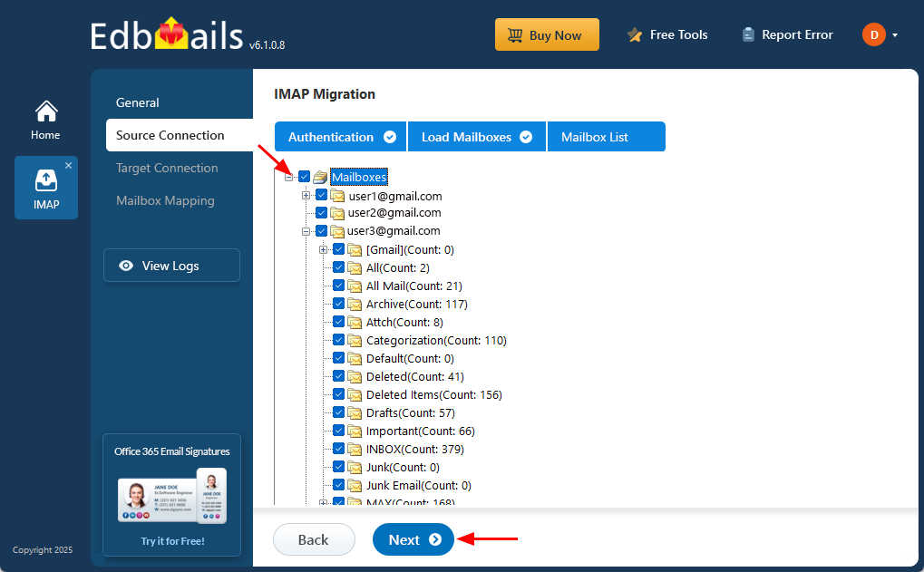Click the All(Count: 2) folder icon
The image size is (924, 572).
tap(355, 268)
